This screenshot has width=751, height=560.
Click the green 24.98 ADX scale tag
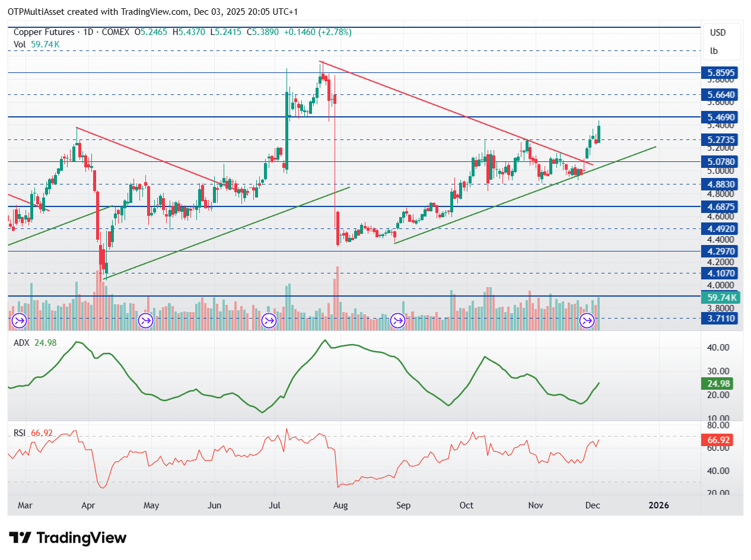click(x=718, y=384)
